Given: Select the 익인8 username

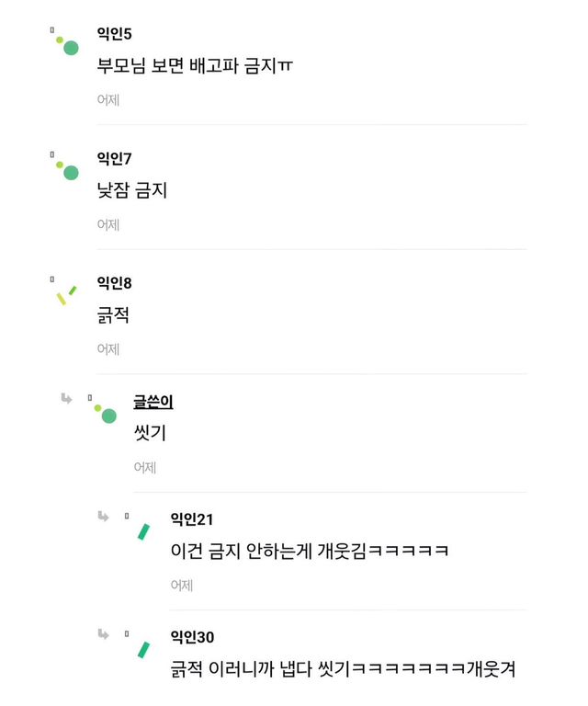Looking at the screenshot, I should point(114,283).
